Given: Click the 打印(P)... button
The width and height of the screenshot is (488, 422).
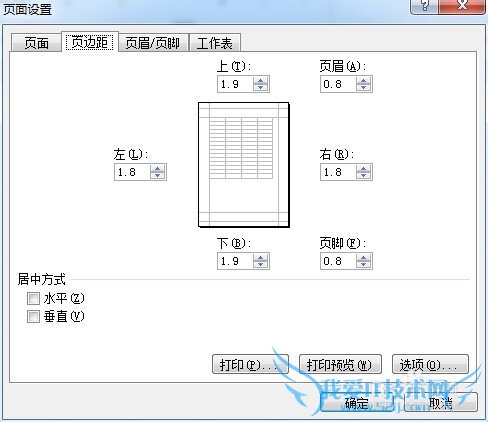Looking at the screenshot, I should point(250,364).
